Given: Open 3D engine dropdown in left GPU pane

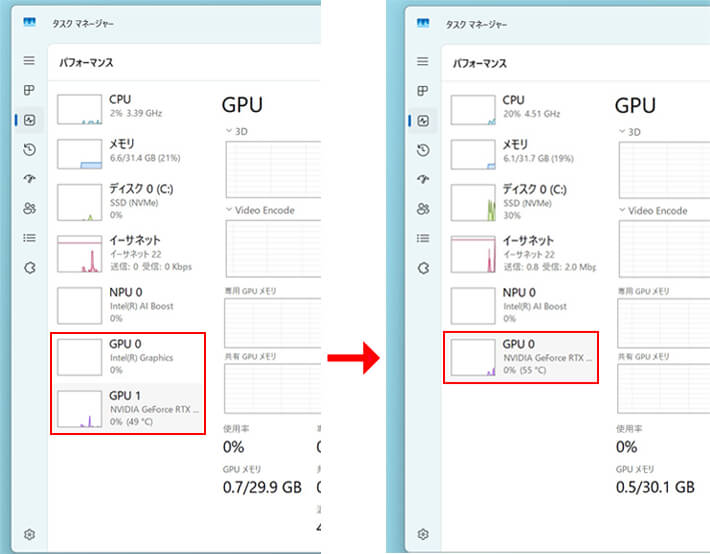Looking at the screenshot, I should (236, 131).
